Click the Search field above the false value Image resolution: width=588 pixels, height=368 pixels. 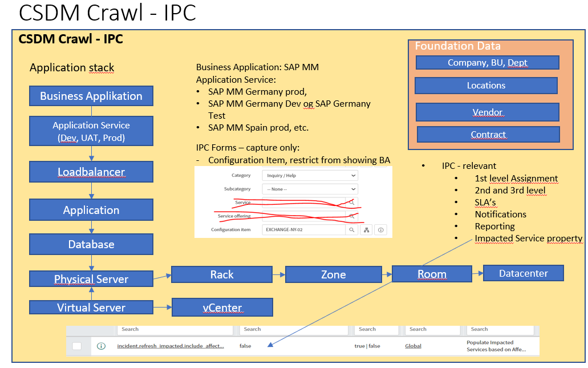[294, 329]
